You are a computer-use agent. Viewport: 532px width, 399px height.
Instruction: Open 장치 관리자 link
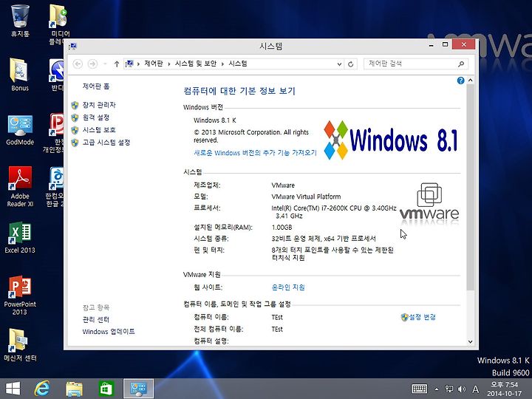(99, 105)
